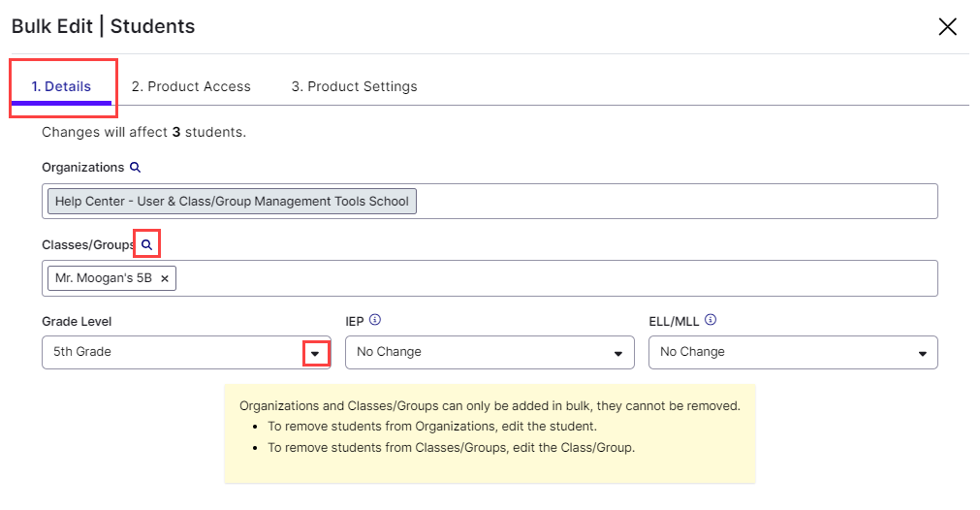
Task: Click the yellow bulk-add notice box
Action: point(490,431)
